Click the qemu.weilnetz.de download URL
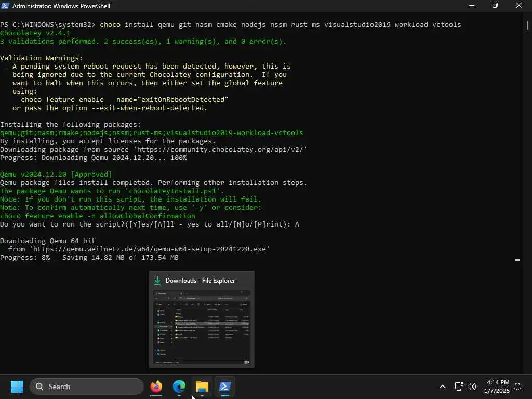The image size is (532, 399). (x=149, y=249)
